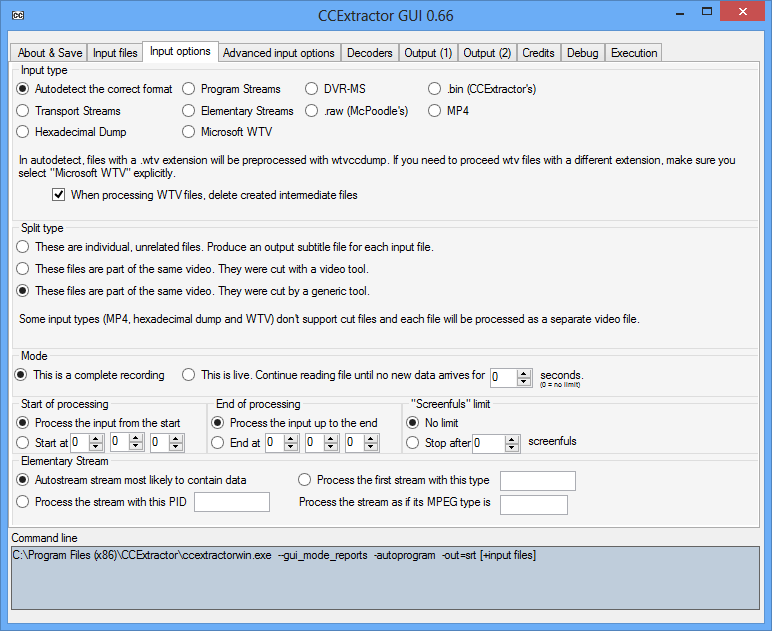Click the Command line text box
Screen dimensions: 772x631
point(385,578)
